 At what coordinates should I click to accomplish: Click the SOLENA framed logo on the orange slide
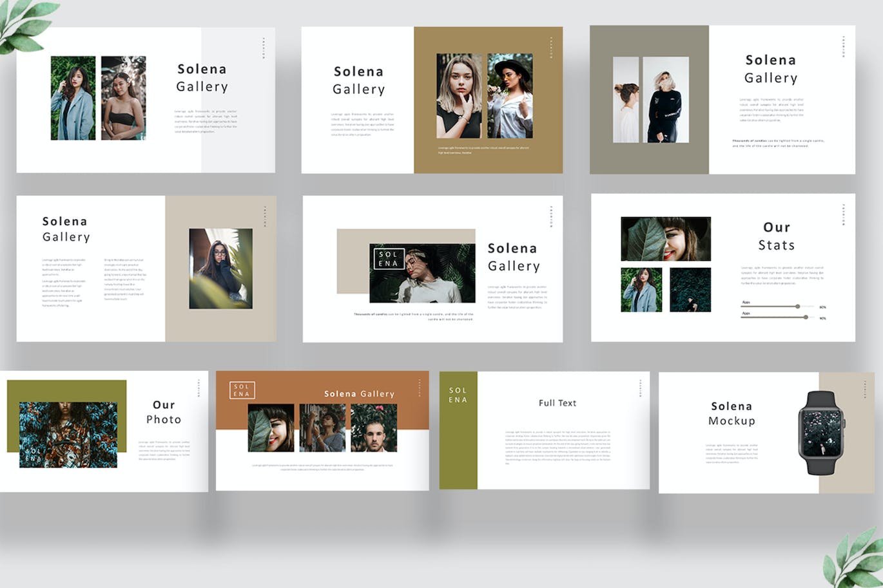click(242, 389)
